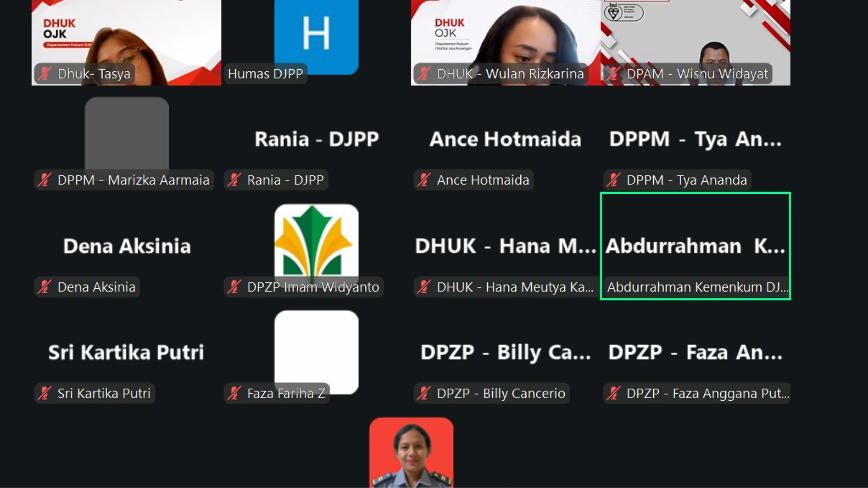Click muted mic icon beside DHUK - Wulan Rizkarina
Viewport: 868px width, 488px height.
coord(424,74)
